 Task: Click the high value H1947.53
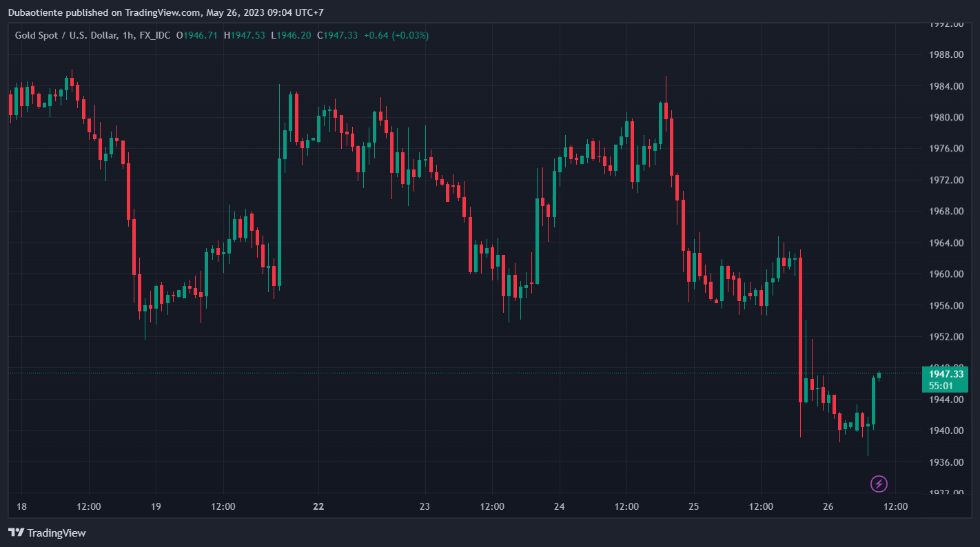(x=244, y=35)
